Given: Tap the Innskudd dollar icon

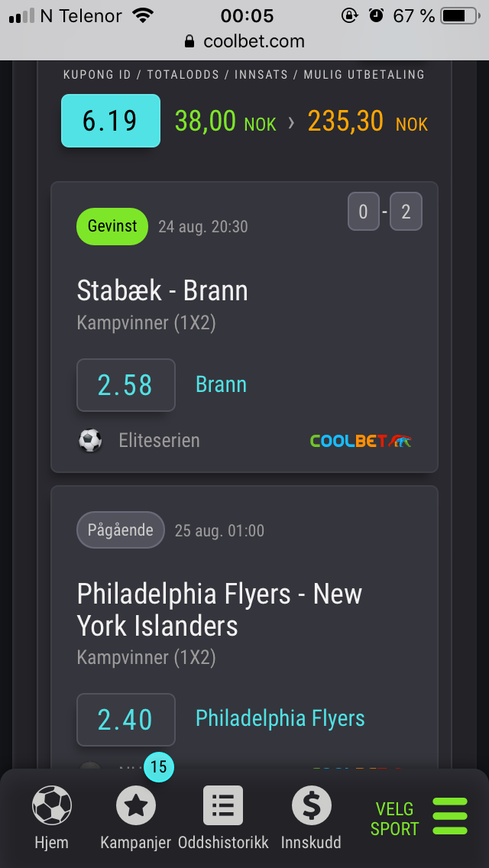Looking at the screenshot, I should click(312, 805).
